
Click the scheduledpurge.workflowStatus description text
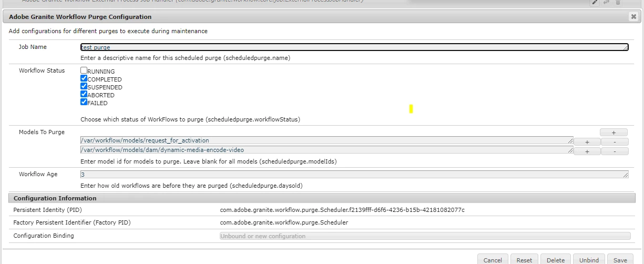(190, 119)
